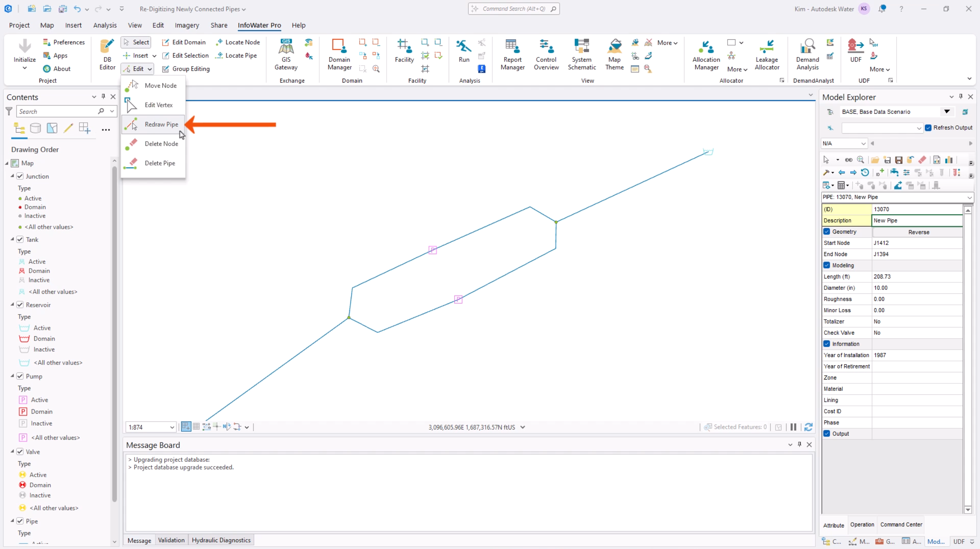Collapse the Junction tree item

pos(12,176)
